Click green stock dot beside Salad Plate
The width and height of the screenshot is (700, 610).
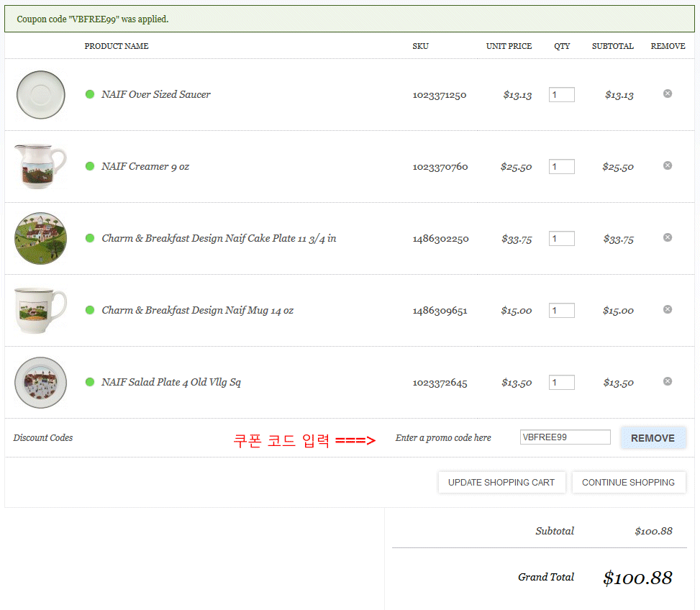pos(90,382)
